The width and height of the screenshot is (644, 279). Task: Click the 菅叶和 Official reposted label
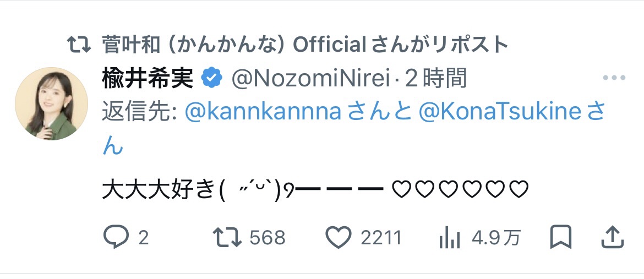[x=305, y=45]
